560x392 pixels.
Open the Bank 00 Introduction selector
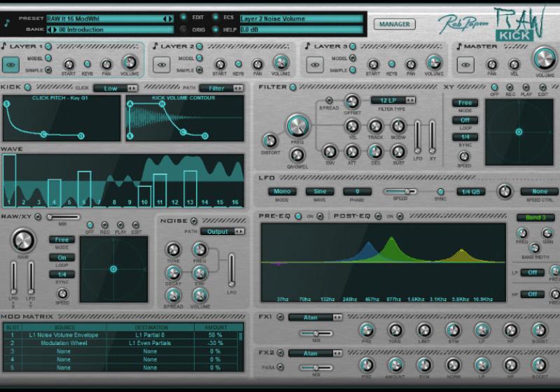(111, 29)
